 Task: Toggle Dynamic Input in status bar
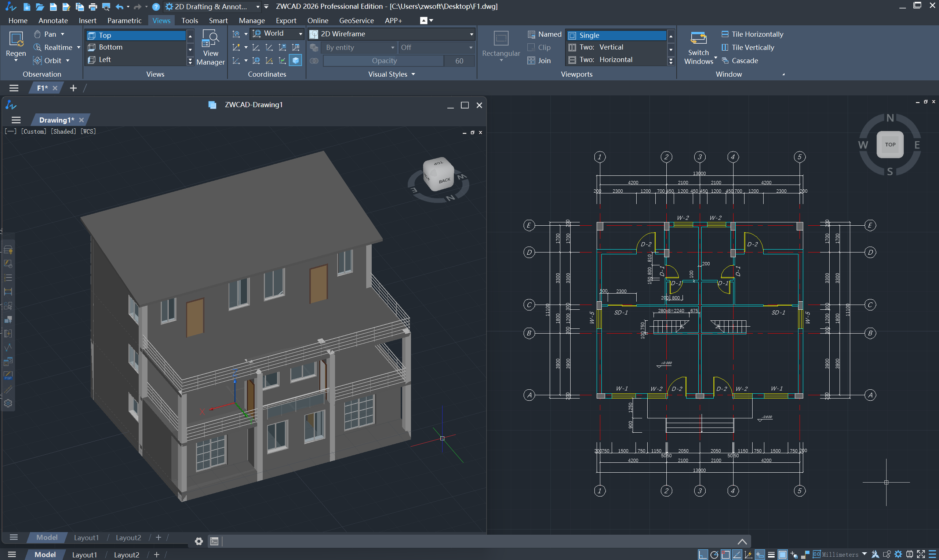pyautogui.click(x=760, y=554)
